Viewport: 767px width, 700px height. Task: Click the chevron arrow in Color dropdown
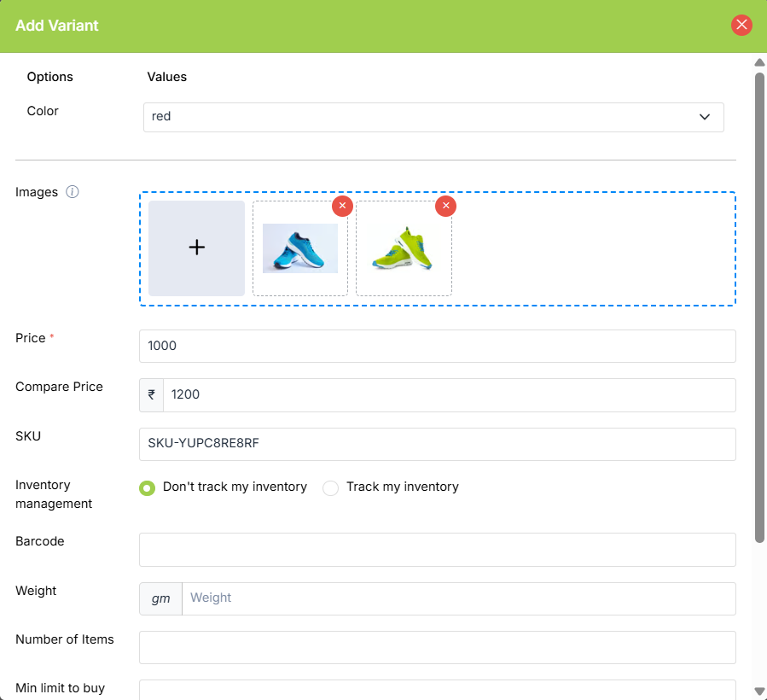[x=705, y=117]
